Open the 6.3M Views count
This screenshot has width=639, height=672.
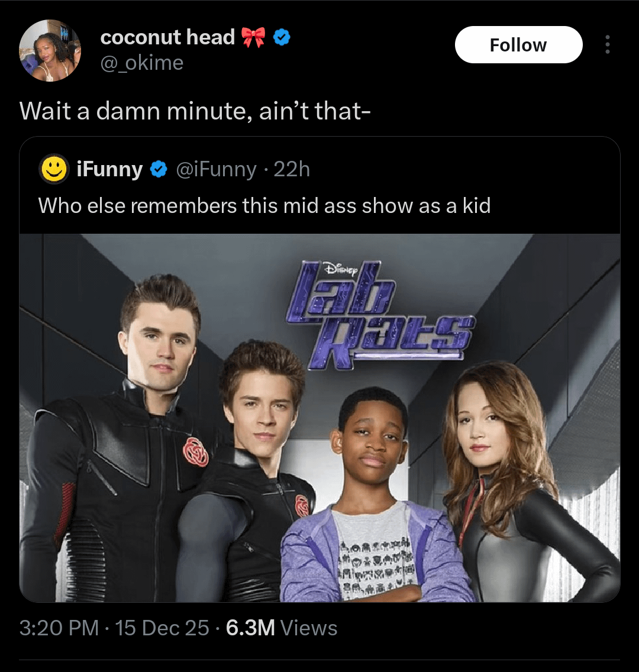coord(282,628)
